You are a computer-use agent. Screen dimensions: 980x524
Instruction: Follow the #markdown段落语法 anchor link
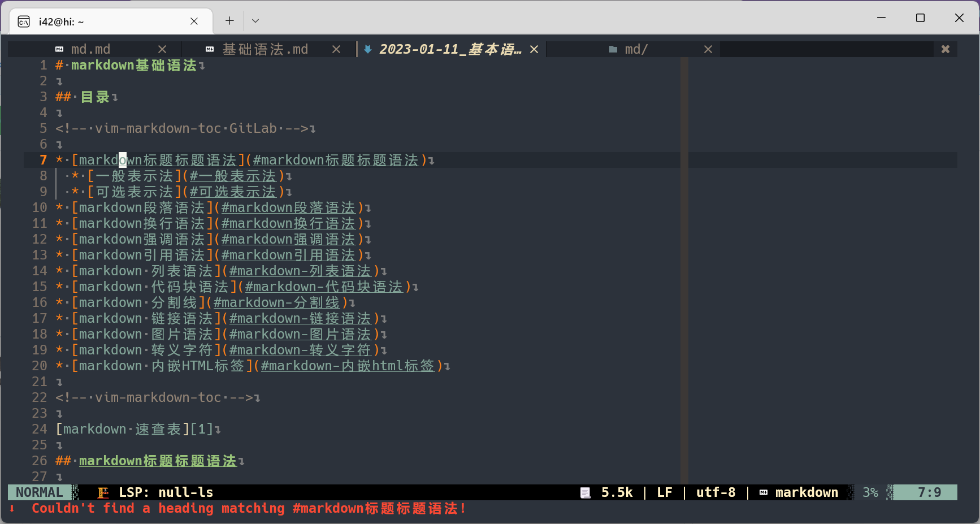(289, 207)
